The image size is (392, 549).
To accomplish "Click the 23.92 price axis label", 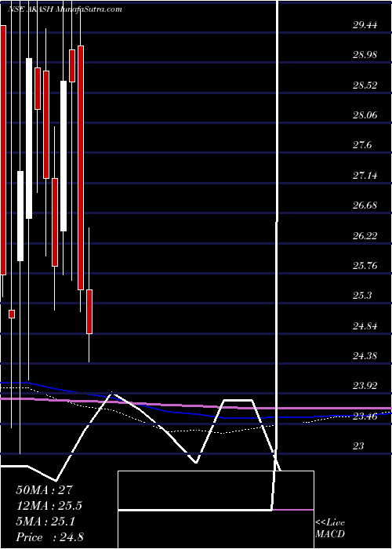I will click(365, 386).
